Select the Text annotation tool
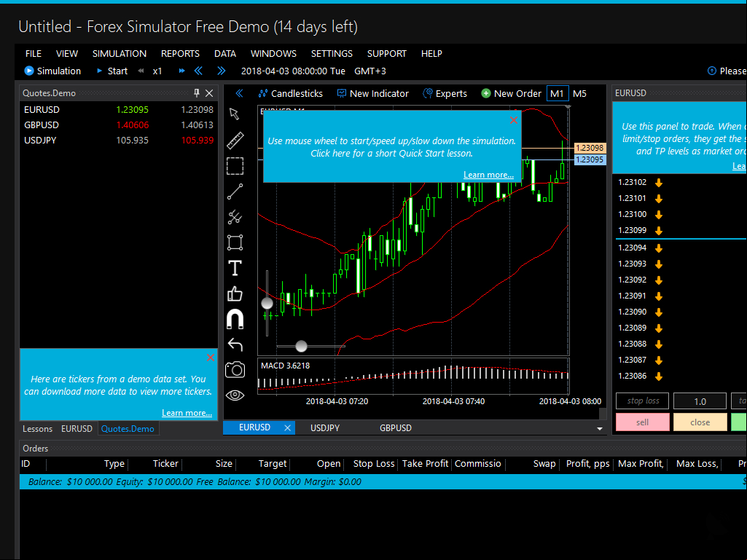This screenshot has width=747, height=560. click(x=235, y=268)
